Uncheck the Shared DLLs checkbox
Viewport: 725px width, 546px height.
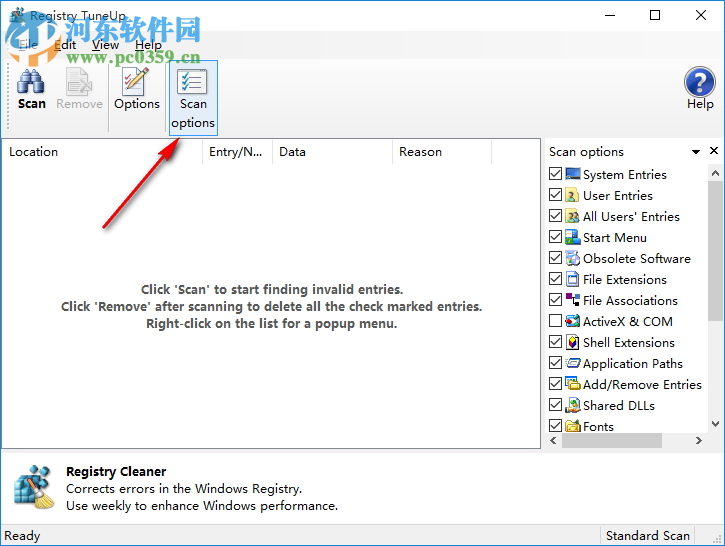555,405
